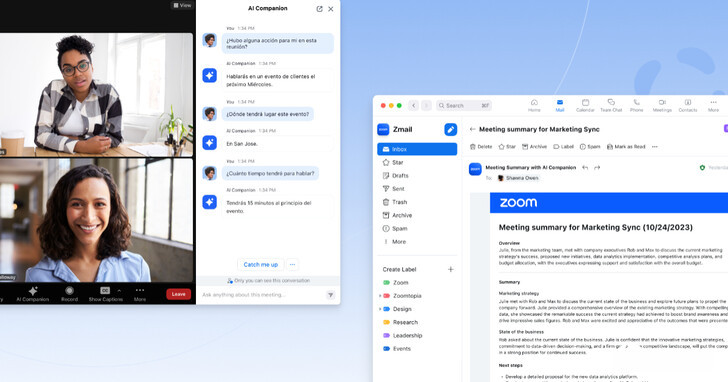Click the plus next to Create Label
728x382 pixels.
(450, 269)
